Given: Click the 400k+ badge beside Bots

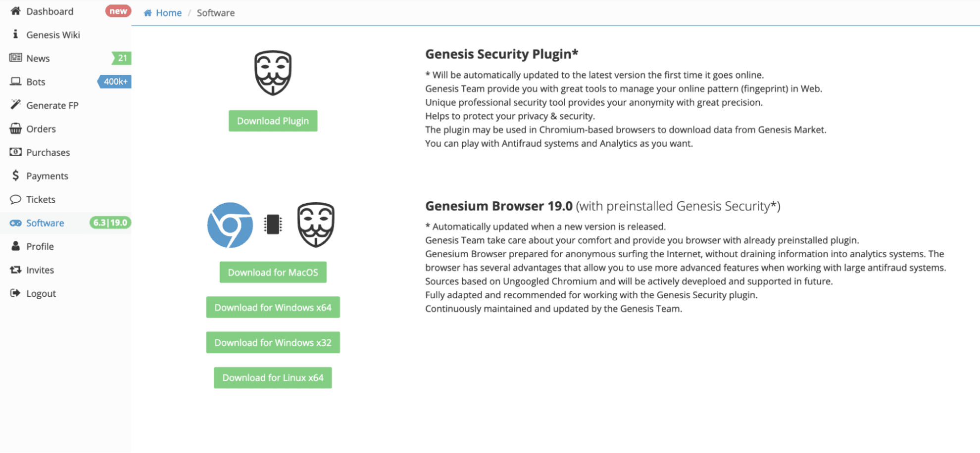Looking at the screenshot, I should point(116,82).
